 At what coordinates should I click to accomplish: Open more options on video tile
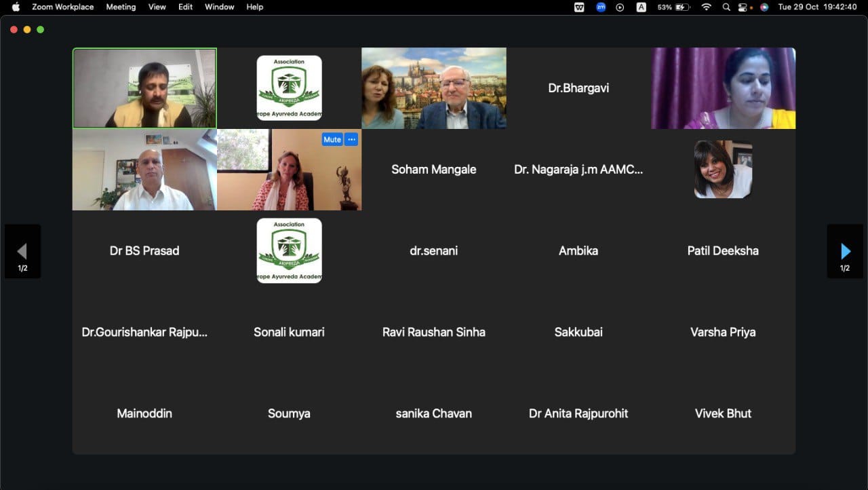click(351, 139)
